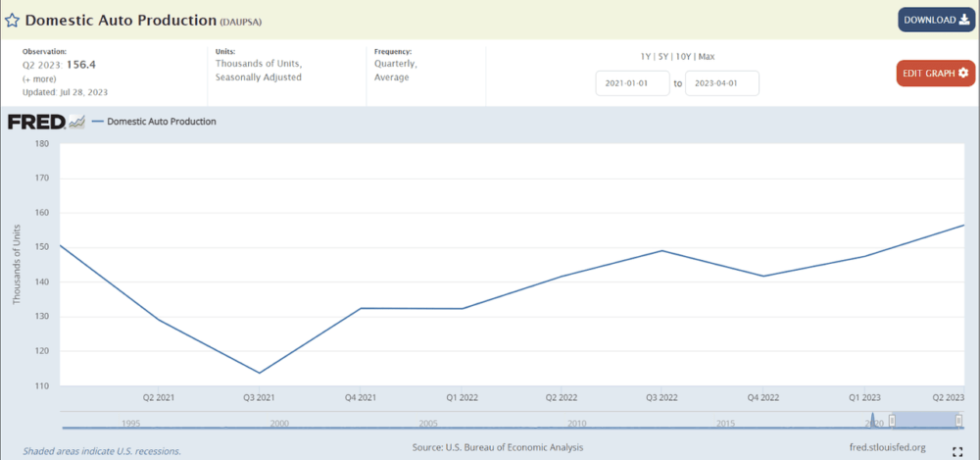
Task: Click the blue line legend marker
Action: click(x=97, y=122)
